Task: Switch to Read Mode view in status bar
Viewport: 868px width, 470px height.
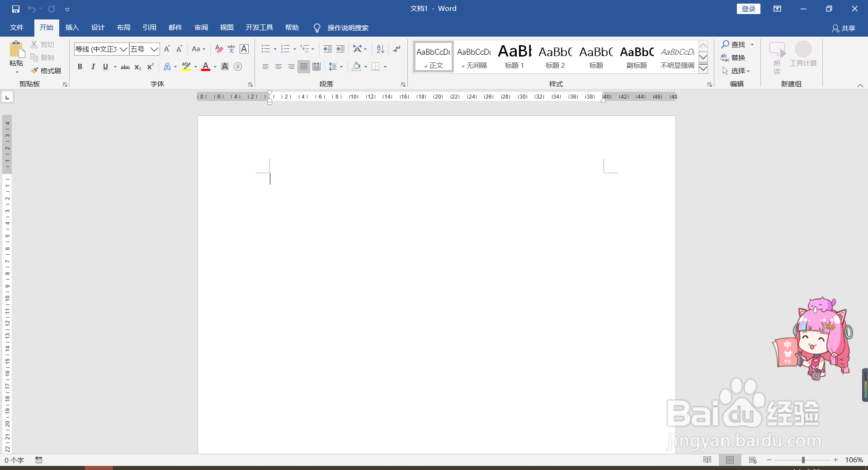Action: 708,460
